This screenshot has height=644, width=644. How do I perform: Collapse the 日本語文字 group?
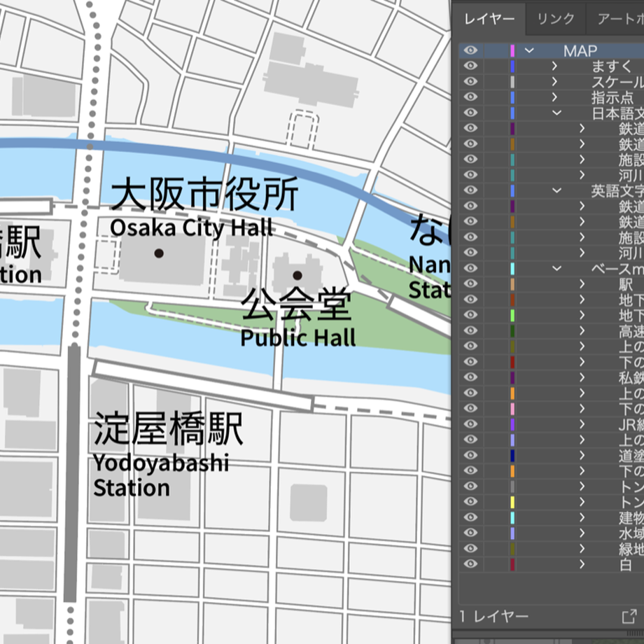(x=556, y=113)
